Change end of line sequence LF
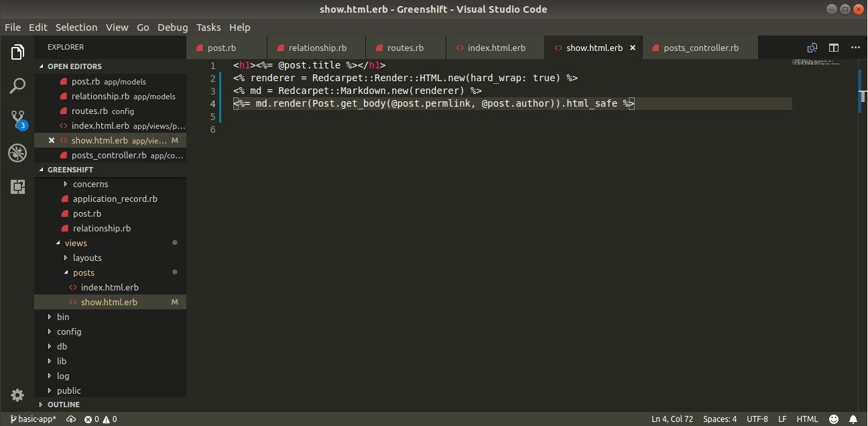The height and width of the screenshot is (426, 868). [782, 419]
